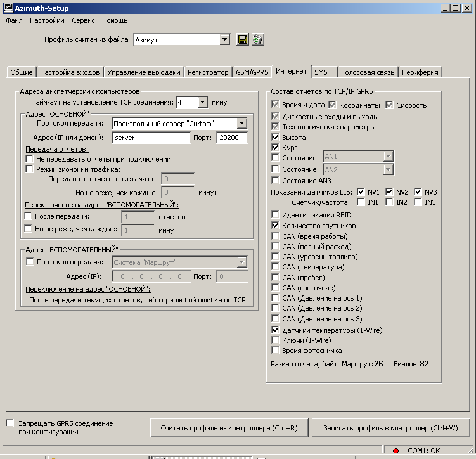Check Запрещать GPRS соединение при конфигурации
The width and height of the screenshot is (476, 459).
pos(10,423)
